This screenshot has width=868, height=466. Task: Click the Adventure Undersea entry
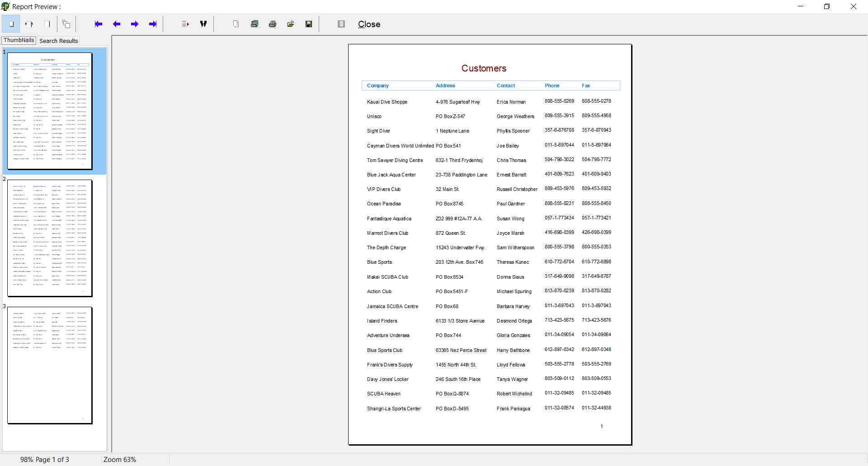click(x=388, y=335)
